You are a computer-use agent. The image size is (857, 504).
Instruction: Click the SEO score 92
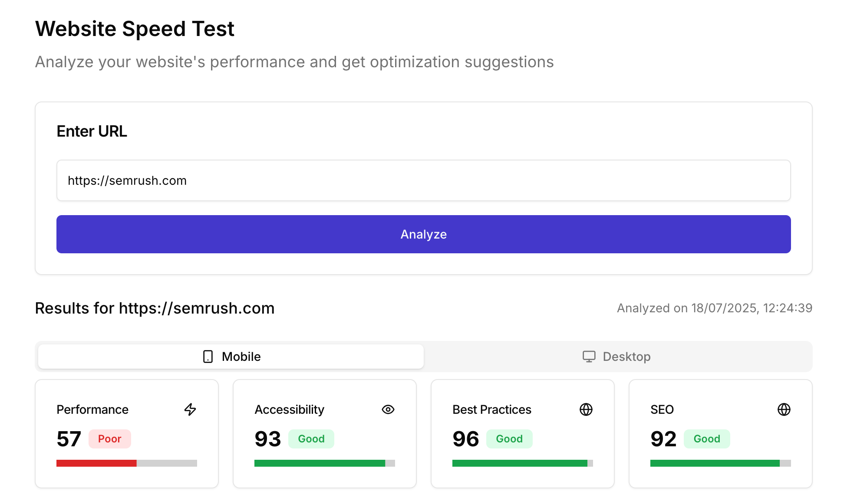pyautogui.click(x=663, y=439)
